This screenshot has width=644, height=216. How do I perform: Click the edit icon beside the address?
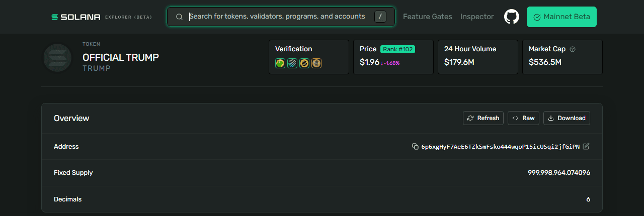[586, 146]
